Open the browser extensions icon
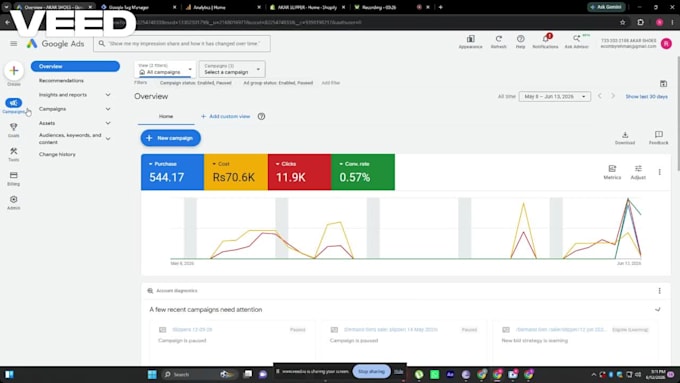The width and height of the screenshot is (680, 383). (x=641, y=22)
